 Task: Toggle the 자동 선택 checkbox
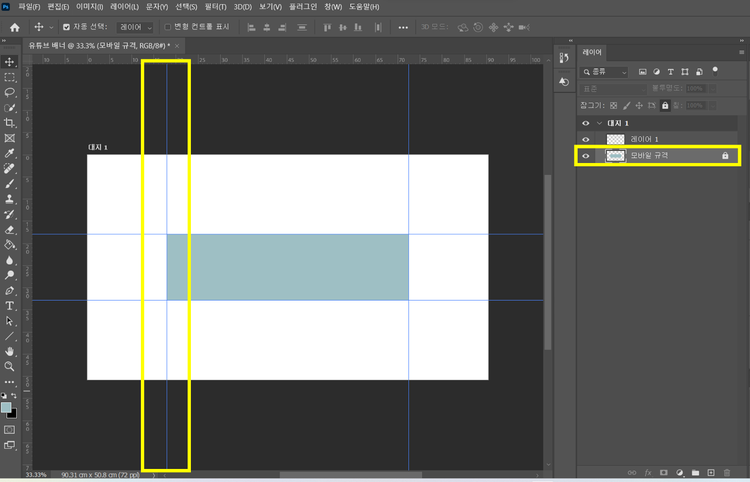[x=66, y=27]
